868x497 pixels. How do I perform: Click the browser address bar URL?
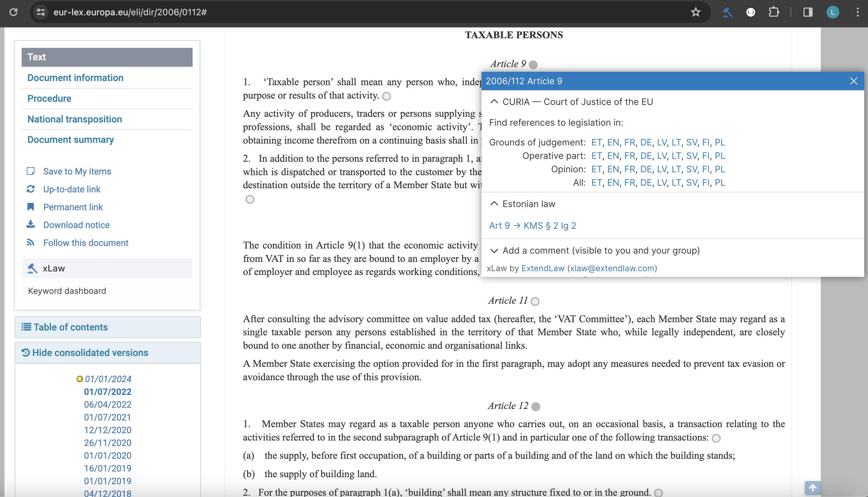pyautogui.click(x=130, y=12)
